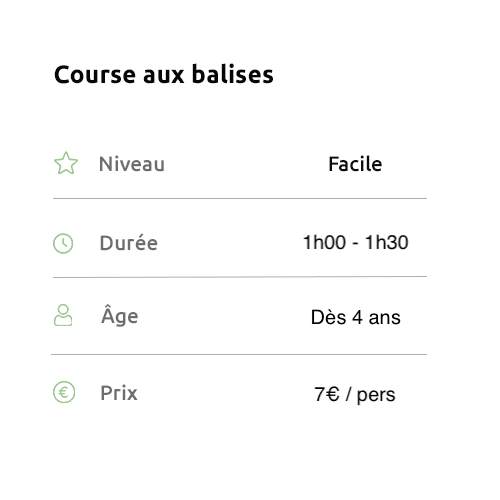Click the person icon beside Âge
The height and width of the screenshot is (500, 500).
[63, 315]
